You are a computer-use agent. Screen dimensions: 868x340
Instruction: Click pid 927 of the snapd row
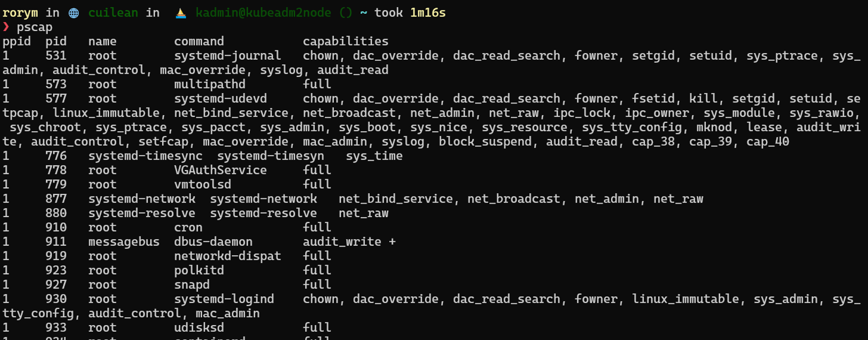[x=56, y=285]
